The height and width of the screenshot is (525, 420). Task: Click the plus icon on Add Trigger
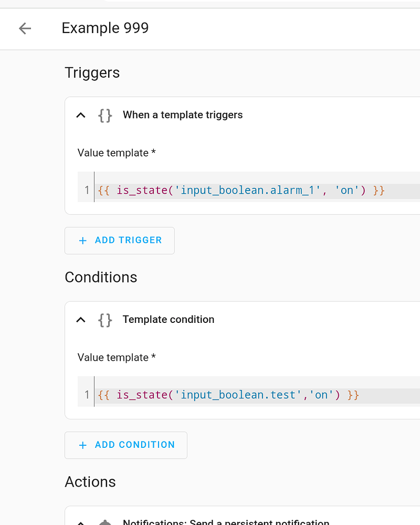coord(82,240)
